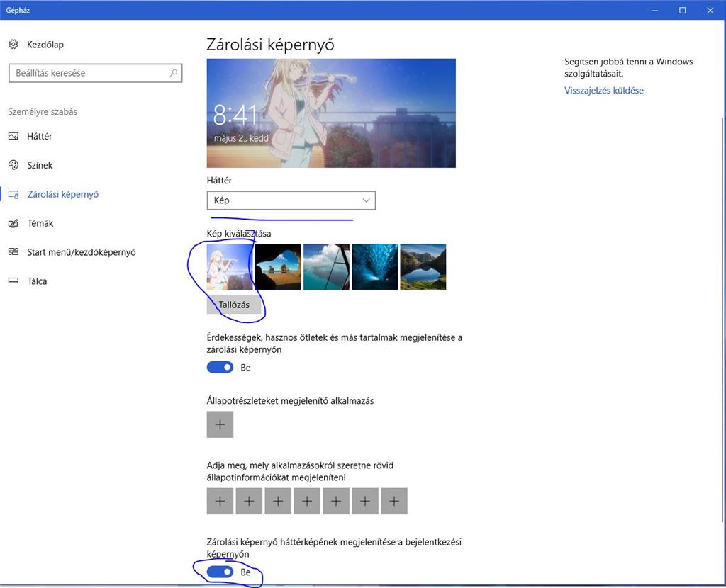Click the Tálca taskbar icon

coord(13,281)
